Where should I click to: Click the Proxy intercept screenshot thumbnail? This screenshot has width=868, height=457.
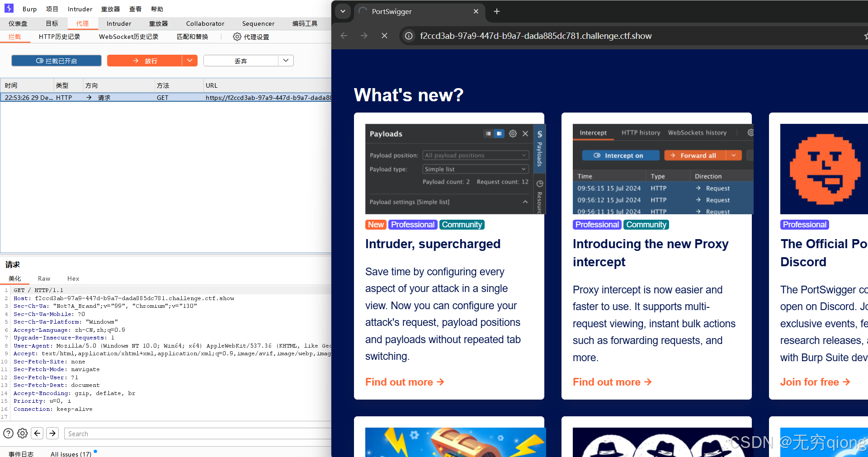click(x=663, y=169)
